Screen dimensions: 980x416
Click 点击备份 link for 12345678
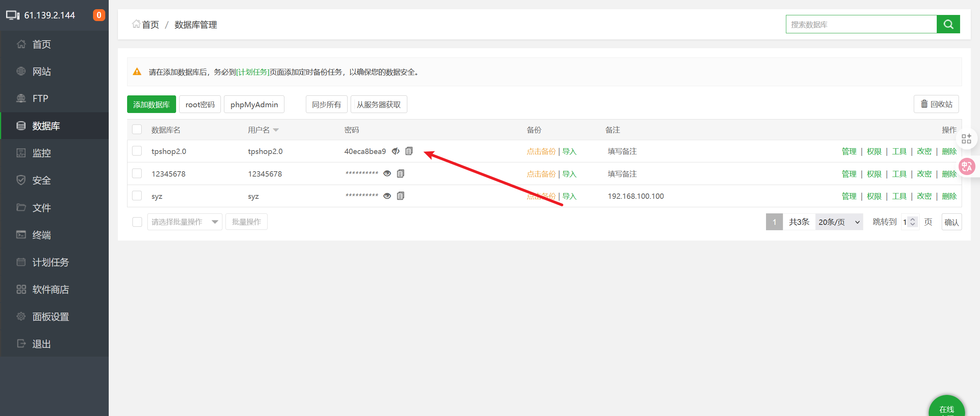[541, 174]
